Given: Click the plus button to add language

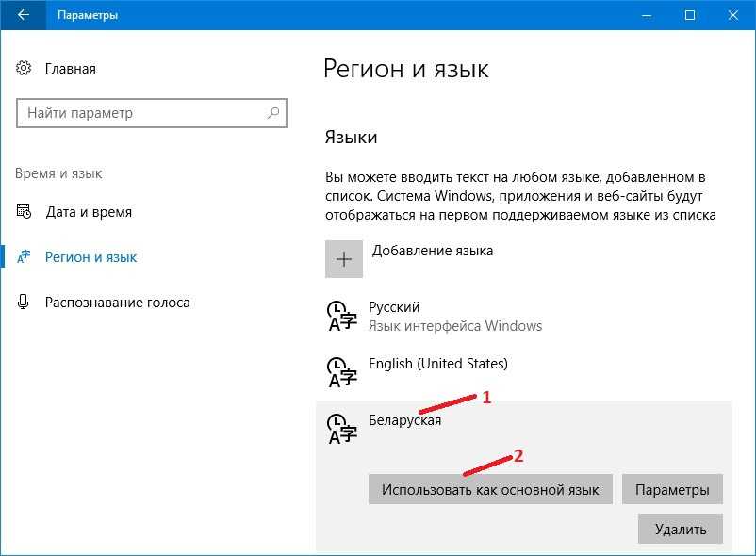Looking at the screenshot, I should tap(344, 259).
